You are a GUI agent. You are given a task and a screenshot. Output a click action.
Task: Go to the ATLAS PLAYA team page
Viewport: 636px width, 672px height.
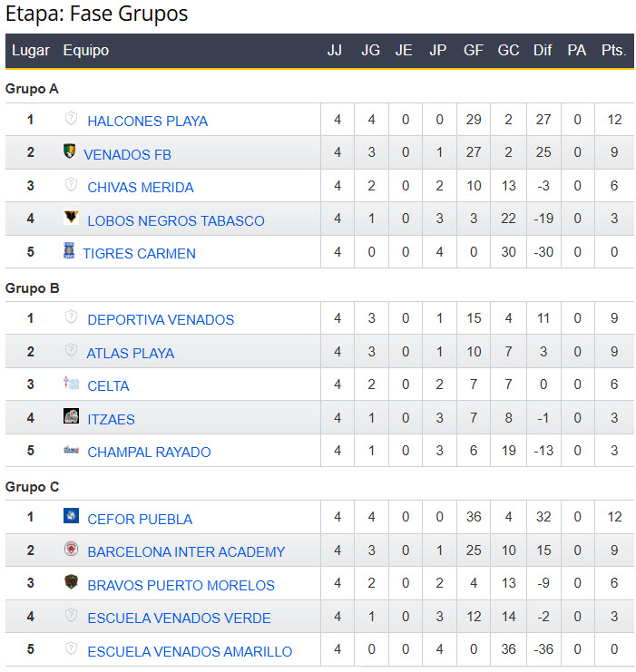coord(131,354)
